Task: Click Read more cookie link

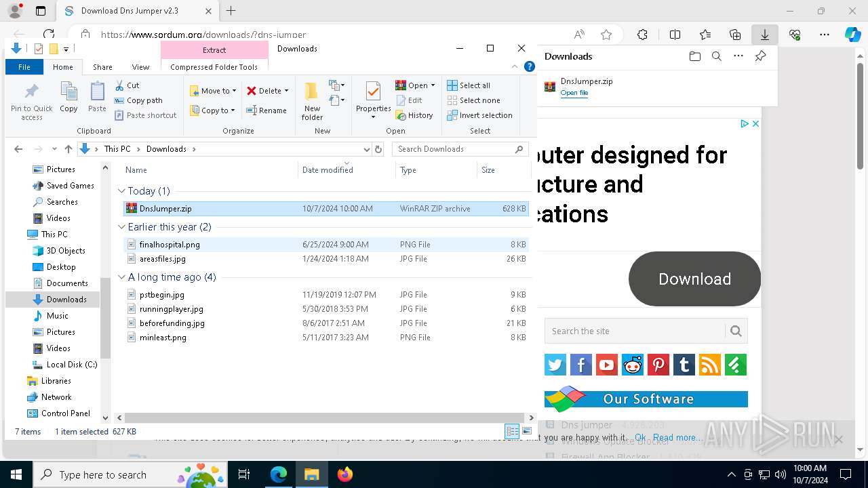Action: tap(677, 437)
